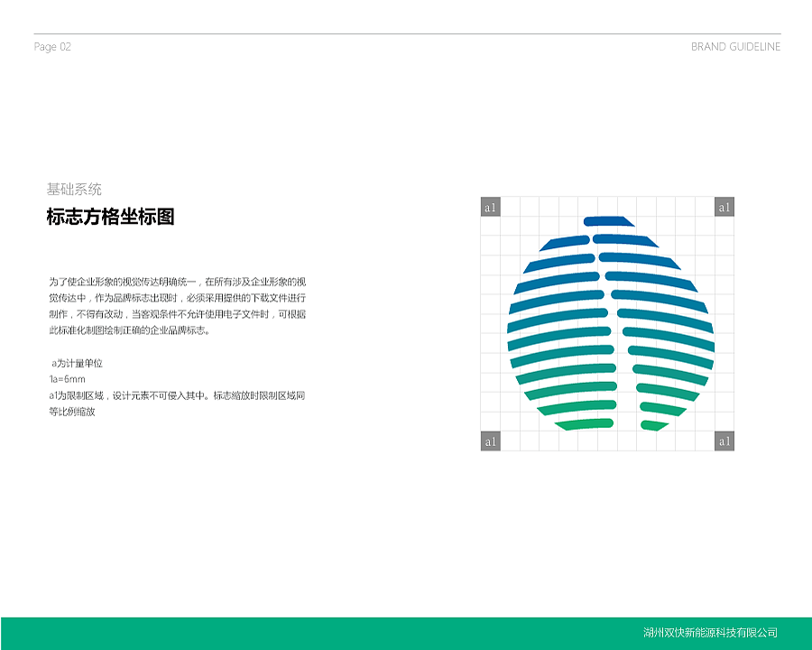Image resolution: width=812 pixels, height=650 pixels.
Task: Click the "等比例缩放" text
Action: (72, 412)
